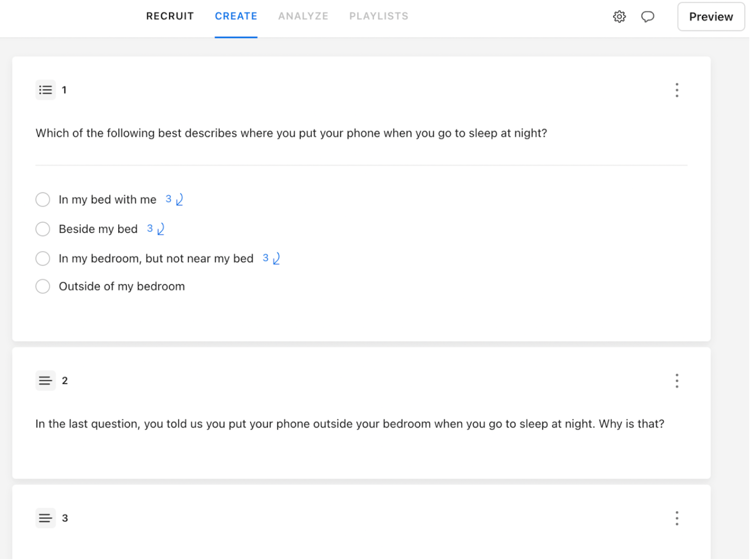
Task: Switch to the CREATE tab
Action: pos(236,16)
